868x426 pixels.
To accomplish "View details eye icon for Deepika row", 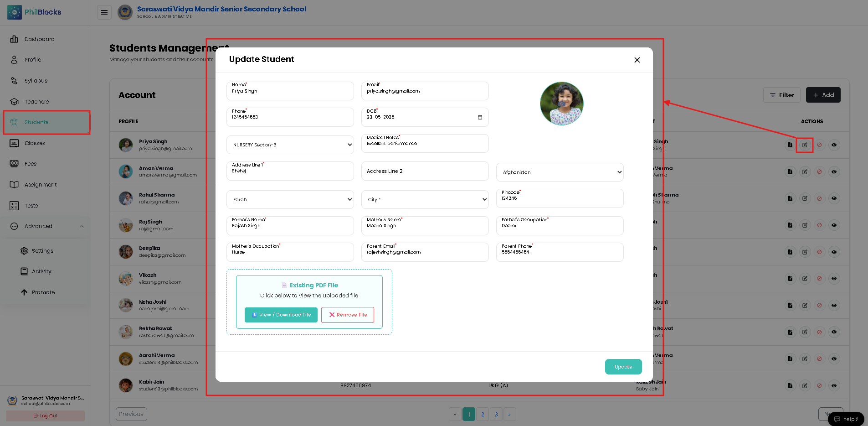I will (x=834, y=252).
